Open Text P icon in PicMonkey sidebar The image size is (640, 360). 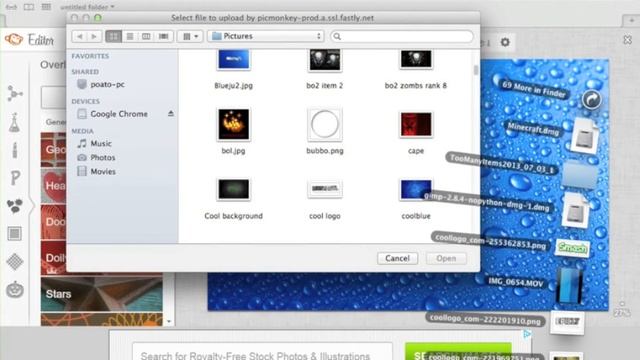pos(15,178)
